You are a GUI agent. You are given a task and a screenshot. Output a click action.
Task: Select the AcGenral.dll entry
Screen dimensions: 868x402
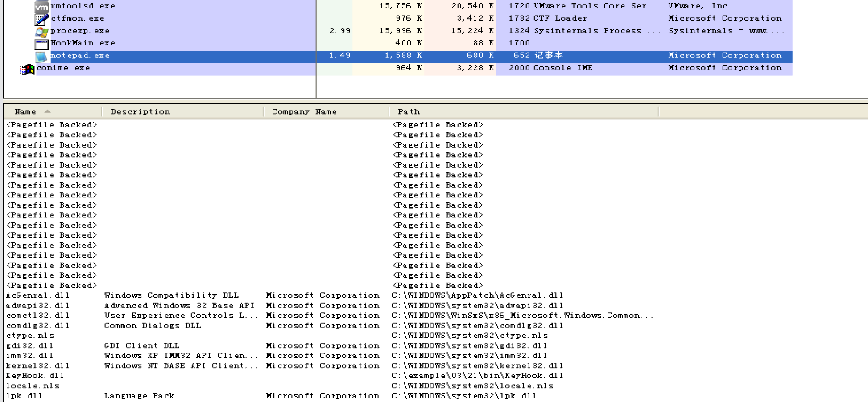pyautogui.click(x=37, y=295)
